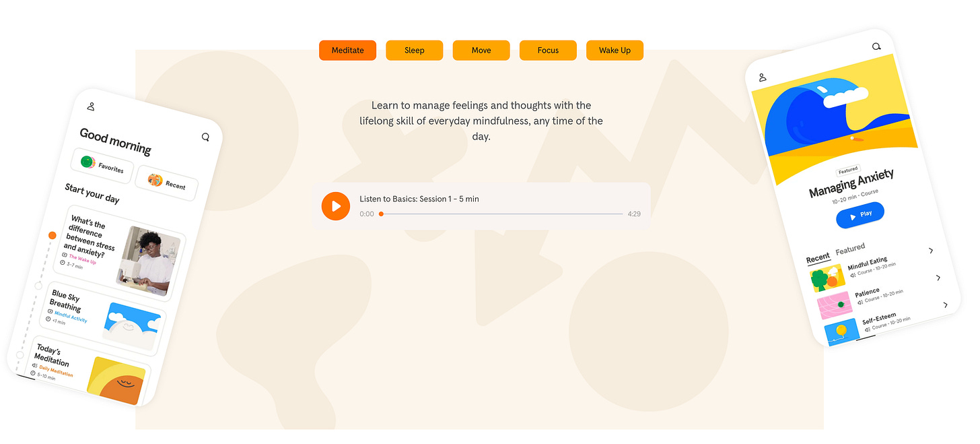Image resolution: width=980 pixels, height=444 pixels.
Task: Click the profile icon on right phone
Action: (x=763, y=77)
